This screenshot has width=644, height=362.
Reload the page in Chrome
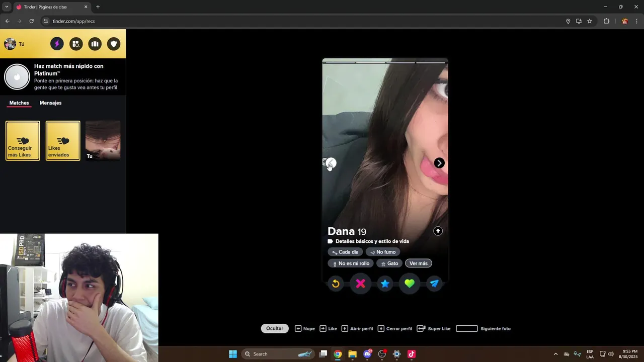[31, 21]
